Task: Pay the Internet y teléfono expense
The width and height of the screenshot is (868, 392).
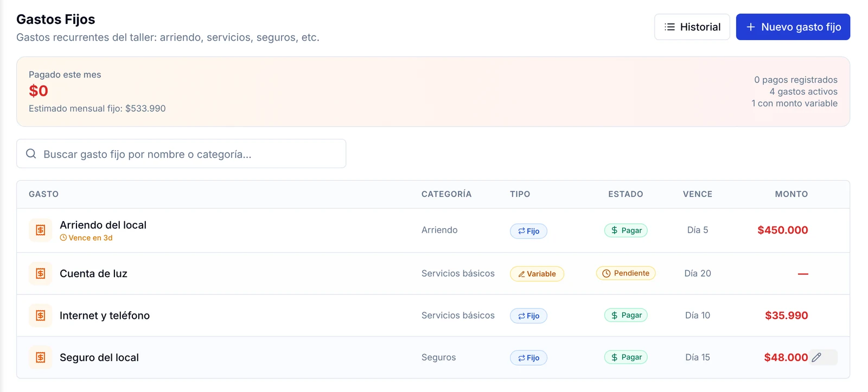Action: 626,315
